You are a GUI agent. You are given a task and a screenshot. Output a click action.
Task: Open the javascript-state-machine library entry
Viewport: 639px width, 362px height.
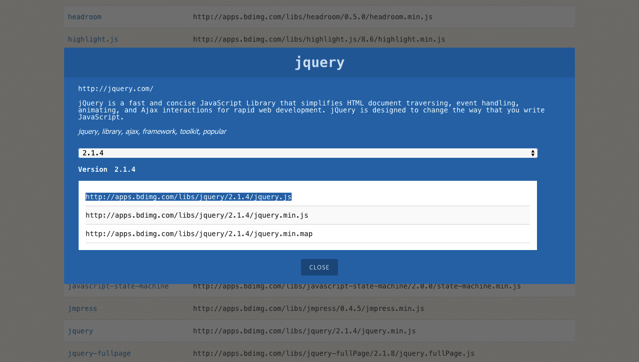click(118, 286)
